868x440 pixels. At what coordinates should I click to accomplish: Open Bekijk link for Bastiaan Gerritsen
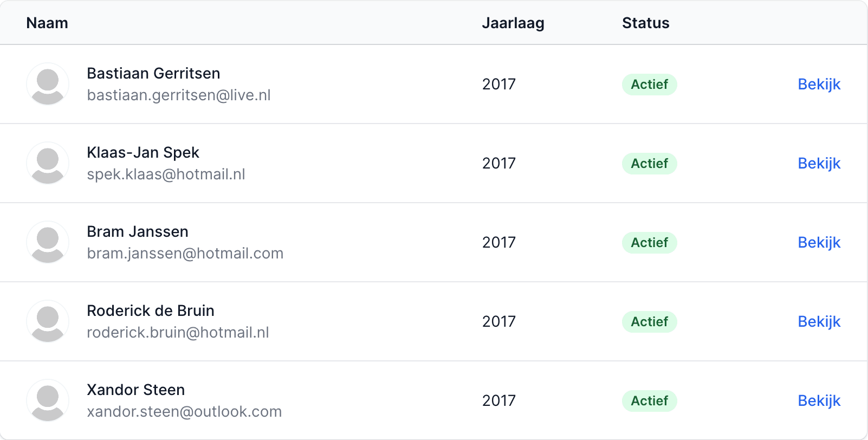click(x=819, y=85)
